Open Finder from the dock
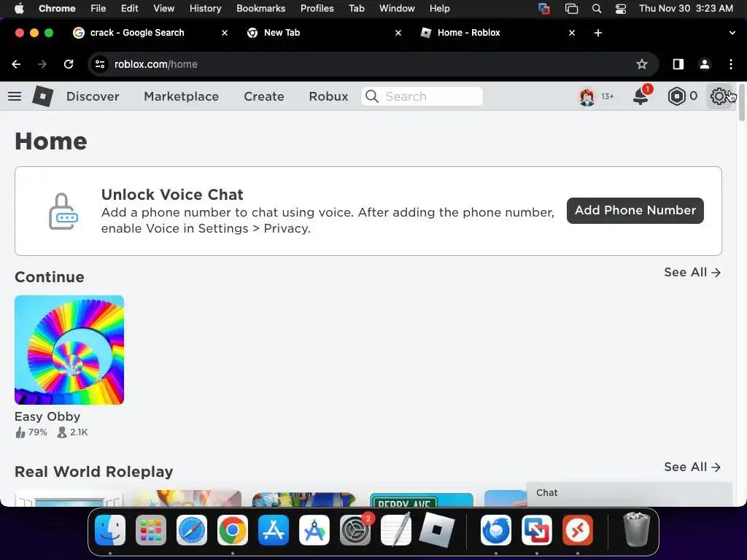747x560 pixels. [110, 530]
